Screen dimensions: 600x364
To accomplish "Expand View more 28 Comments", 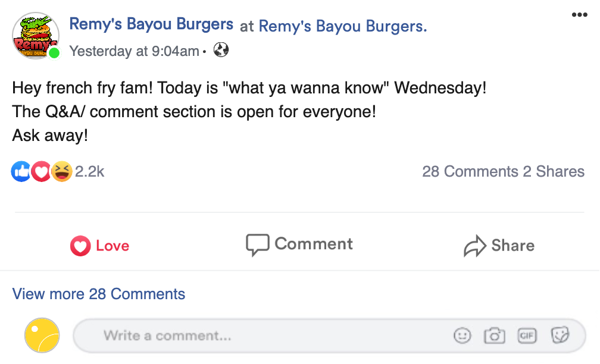I will (x=99, y=294).
